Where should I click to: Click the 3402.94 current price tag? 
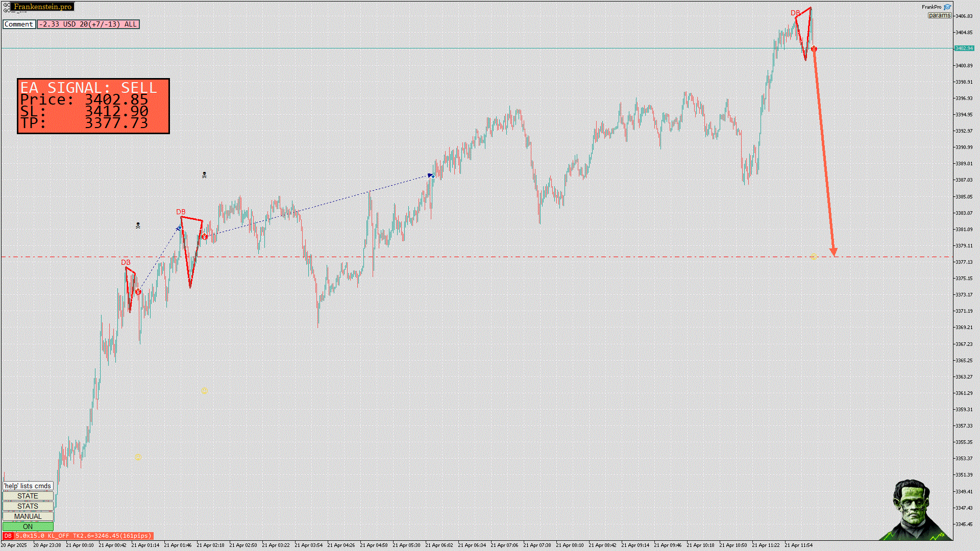[964, 48]
